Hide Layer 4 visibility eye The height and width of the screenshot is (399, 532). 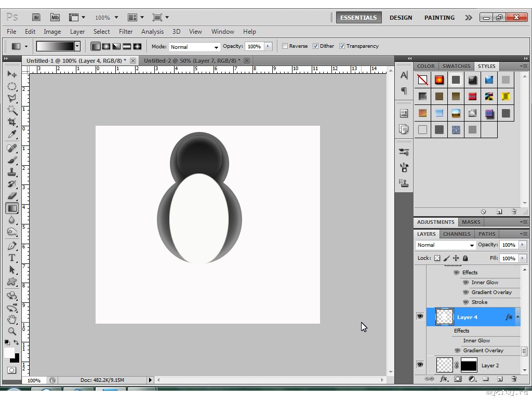(420, 316)
